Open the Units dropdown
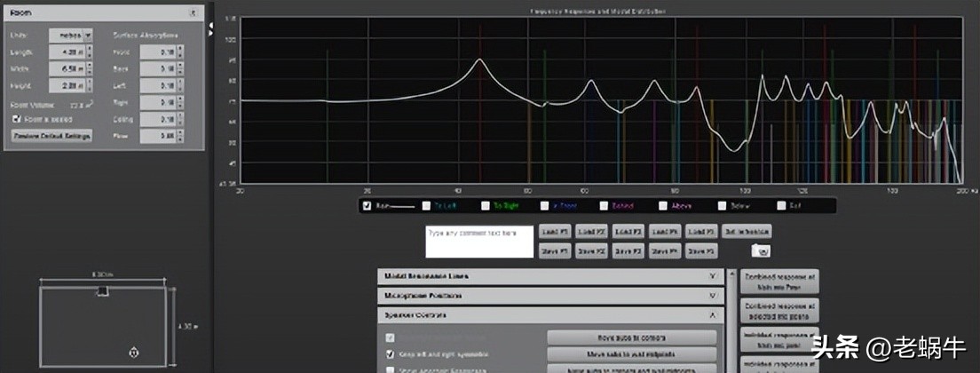The image size is (980, 373). (x=88, y=36)
